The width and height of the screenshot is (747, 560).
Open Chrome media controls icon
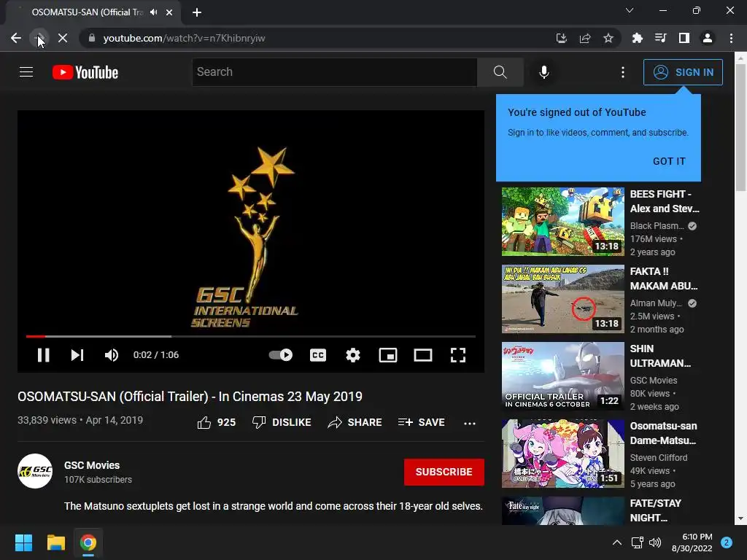coord(660,38)
